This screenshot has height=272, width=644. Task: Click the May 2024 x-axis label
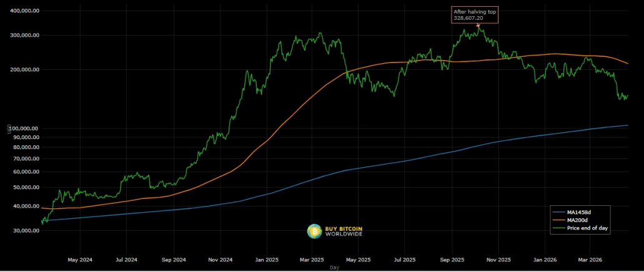(x=80, y=260)
